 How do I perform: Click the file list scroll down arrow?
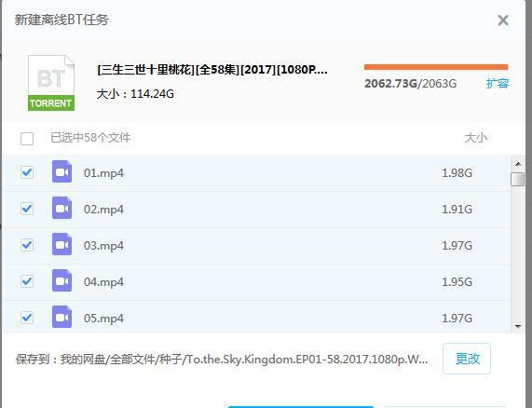click(x=518, y=326)
